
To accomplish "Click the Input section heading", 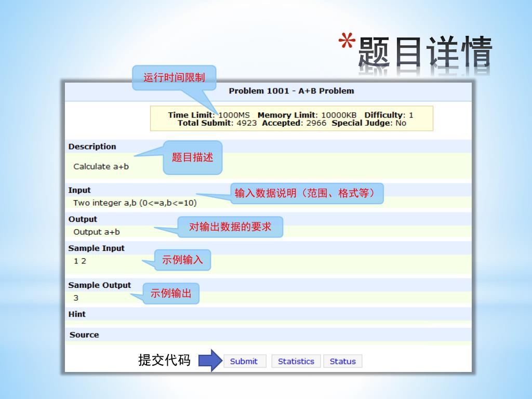I will 79,190.
